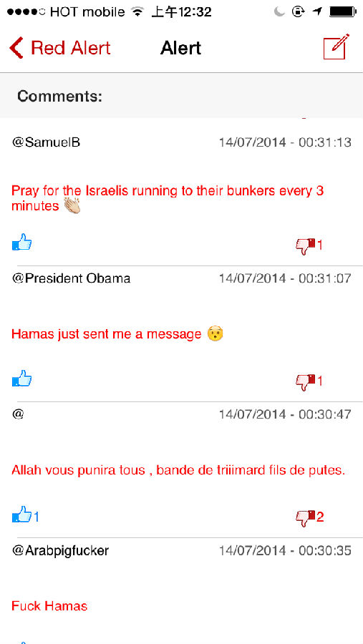Open the @President Obama username

point(71,278)
